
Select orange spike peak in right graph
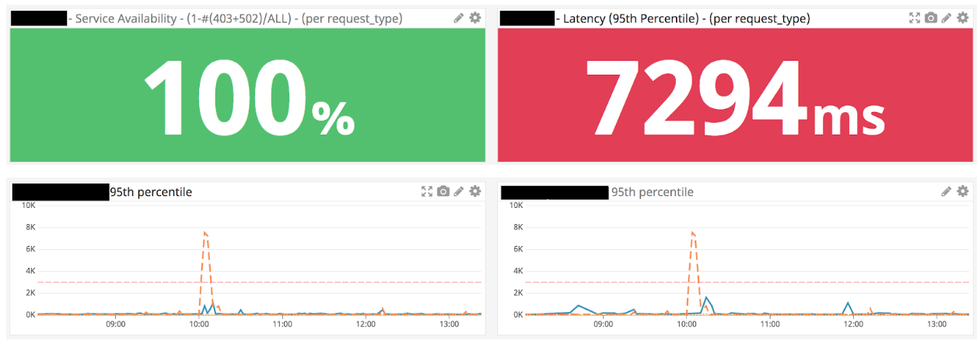point(691,232)
